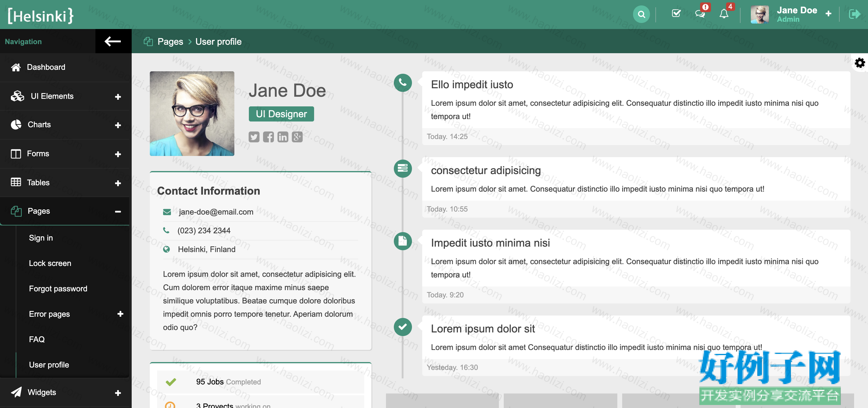Click the jane-doe@email.com address
Image resolution: width=868 pixels, height=408 pixels.
tap(216, 212)
